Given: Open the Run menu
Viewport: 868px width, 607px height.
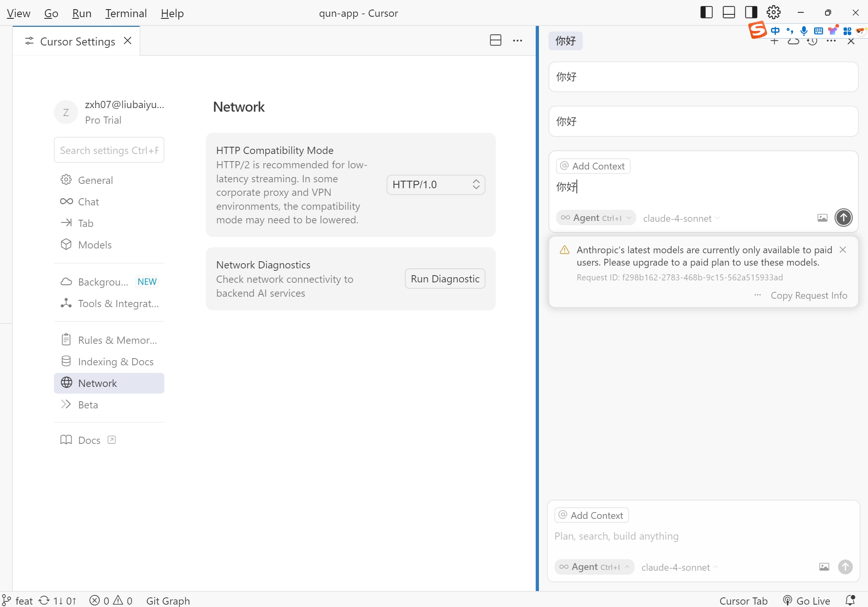Looking at the screenshot, I should tap(82, 13).
